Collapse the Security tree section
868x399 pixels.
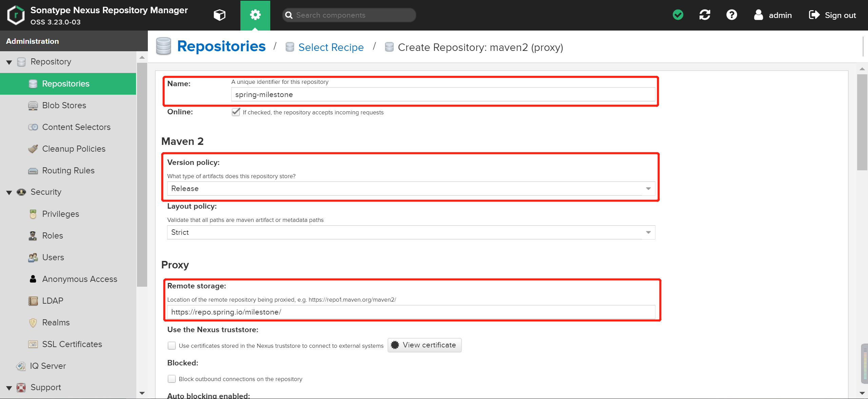(x=9, y=192)
